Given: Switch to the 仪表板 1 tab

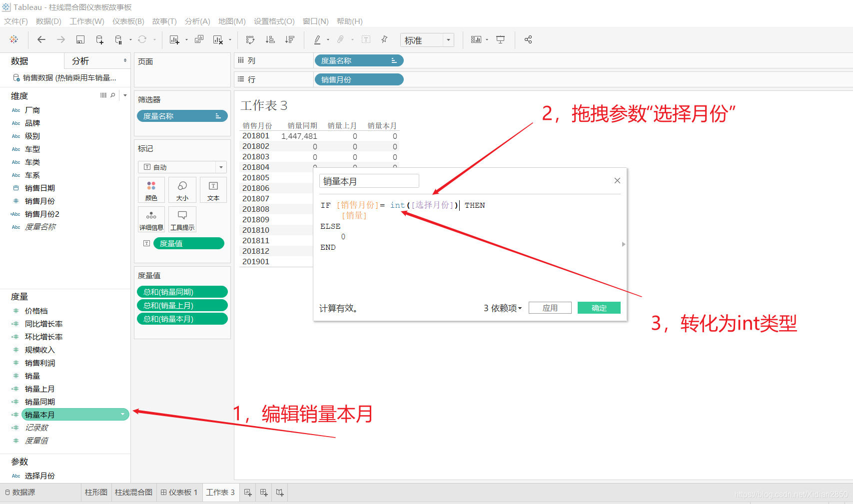Looking at the screenshot, I should pyautogui.click(x=179, y=493).
